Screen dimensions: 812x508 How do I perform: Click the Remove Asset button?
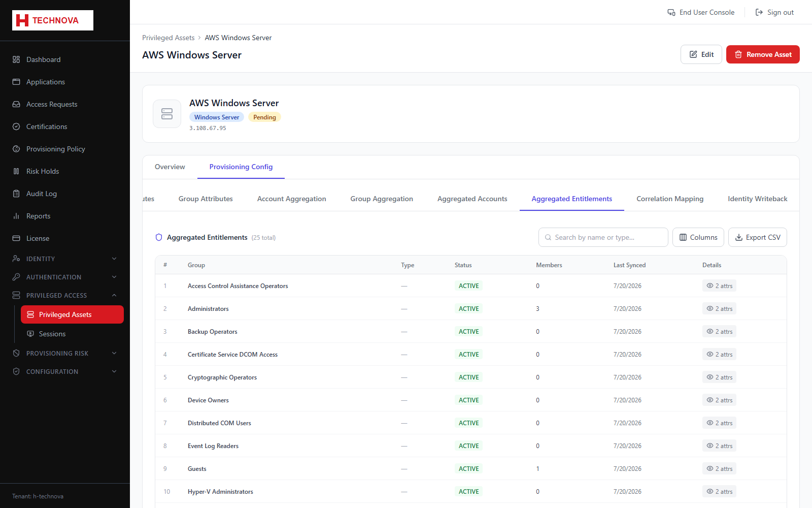tap(763, 54)
